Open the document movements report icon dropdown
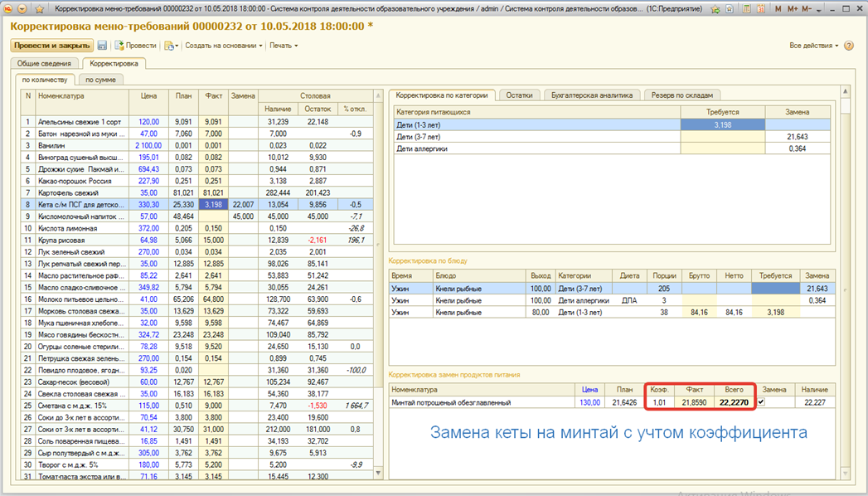 click(171, 46)
